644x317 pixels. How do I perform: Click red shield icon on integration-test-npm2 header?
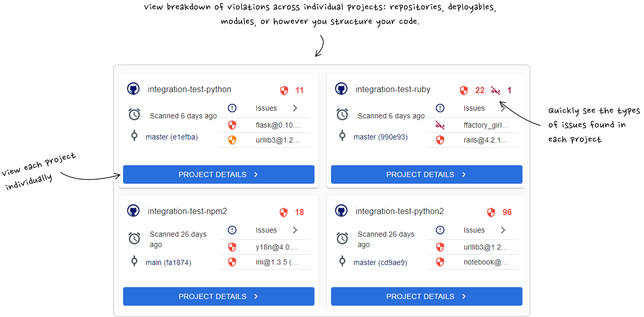click(x=284, y=212)
